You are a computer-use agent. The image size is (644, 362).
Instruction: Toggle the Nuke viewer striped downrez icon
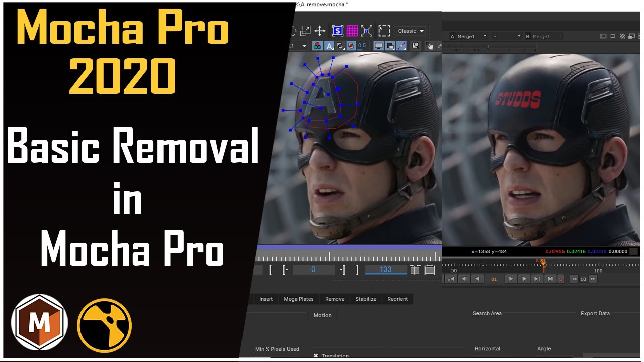coord(622,36)
